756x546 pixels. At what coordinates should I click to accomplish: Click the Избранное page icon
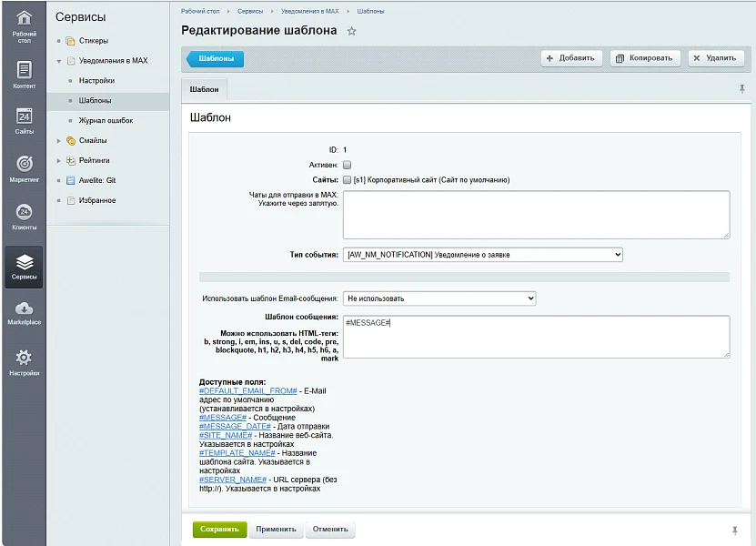[71, 200]
